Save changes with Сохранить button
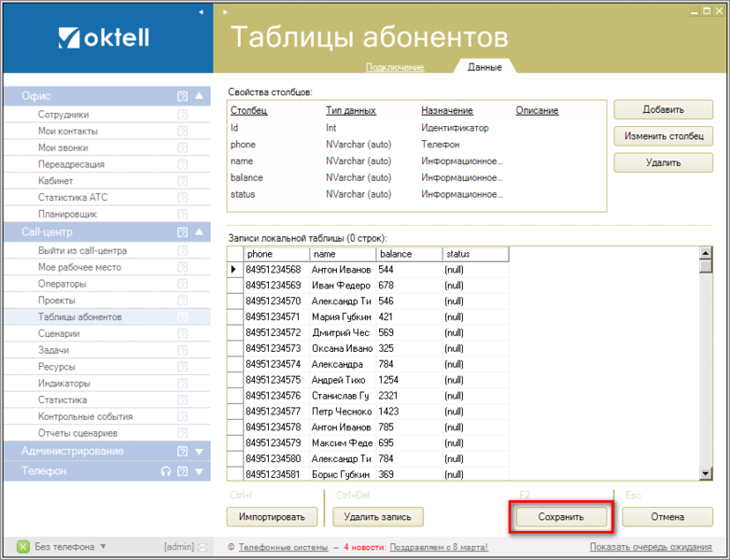 (561, 517)
